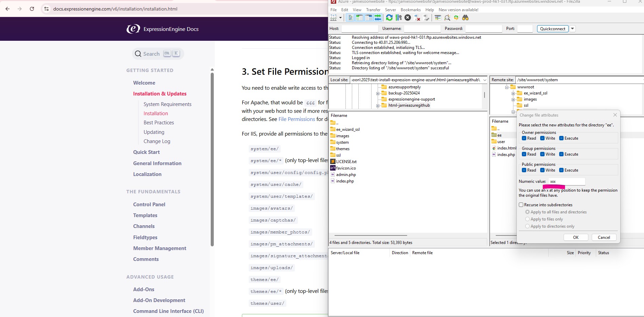Click Cancel in Change file attributes dialog
This screenshot has height=317, width=644.
(x=604, y=237)
